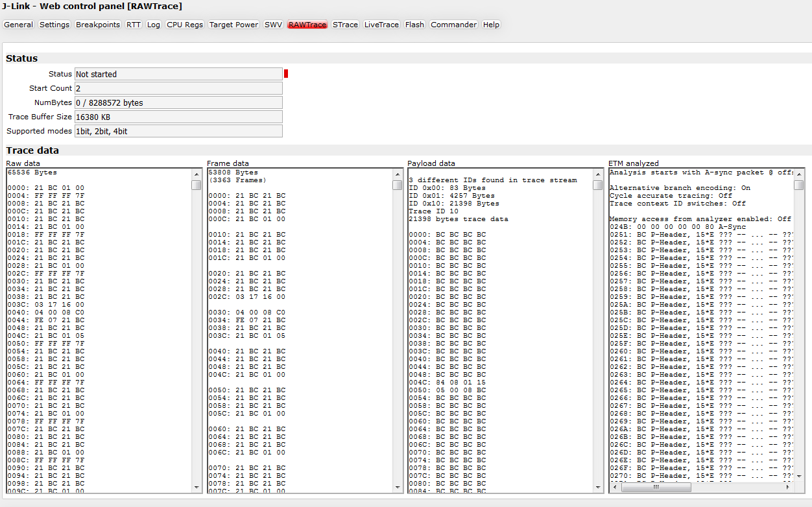Click the Start Count field
This screenshot has height=507, width=812.
point(179,88)
